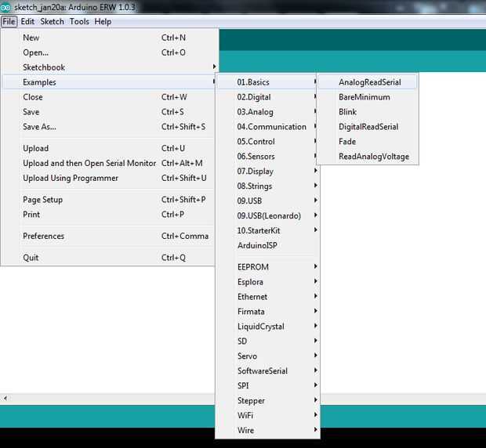Open the Sketch menu
The width and height of the screenshot is (486, 448).
coord(52,22)
